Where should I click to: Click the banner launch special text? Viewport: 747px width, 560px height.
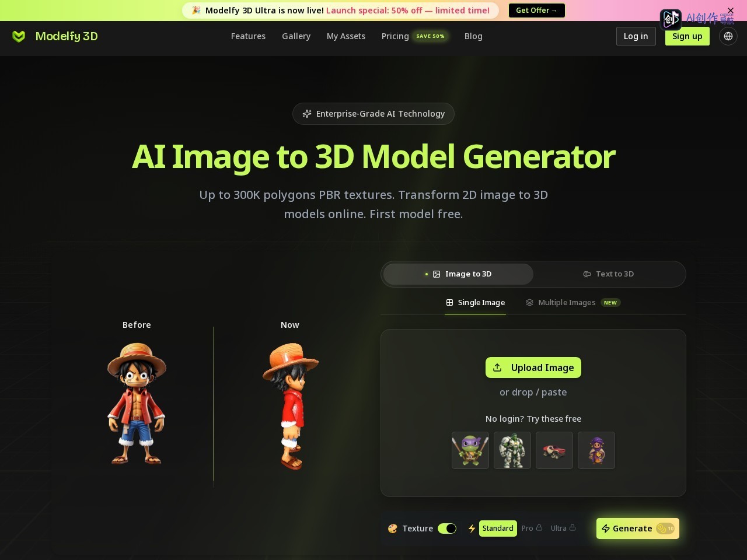tap(408, 10)
